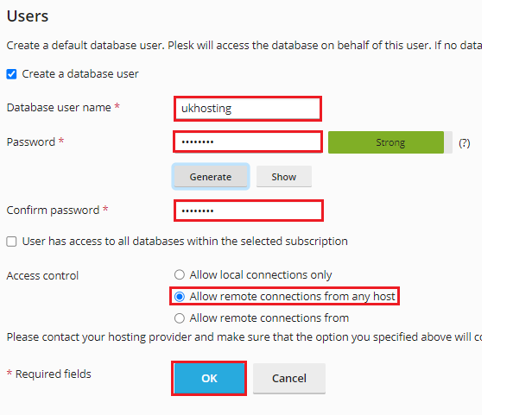Focus the Confirm password input field
Screen dimensions: 532x415
[247, 211]
